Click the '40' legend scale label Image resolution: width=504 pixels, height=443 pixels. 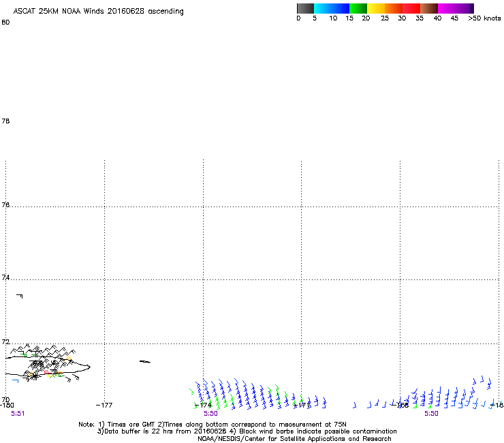click(437, 18)
